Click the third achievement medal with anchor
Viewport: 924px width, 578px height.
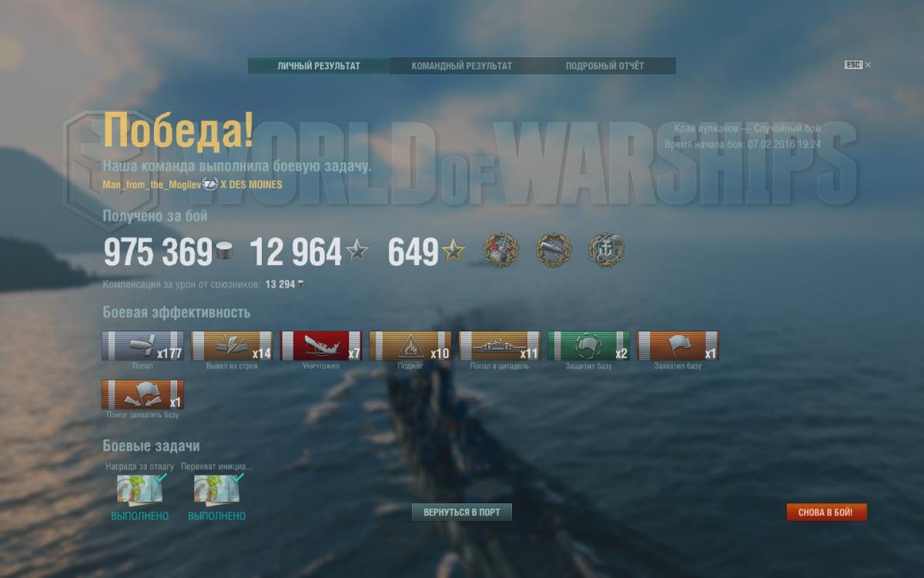coord(607,250)
